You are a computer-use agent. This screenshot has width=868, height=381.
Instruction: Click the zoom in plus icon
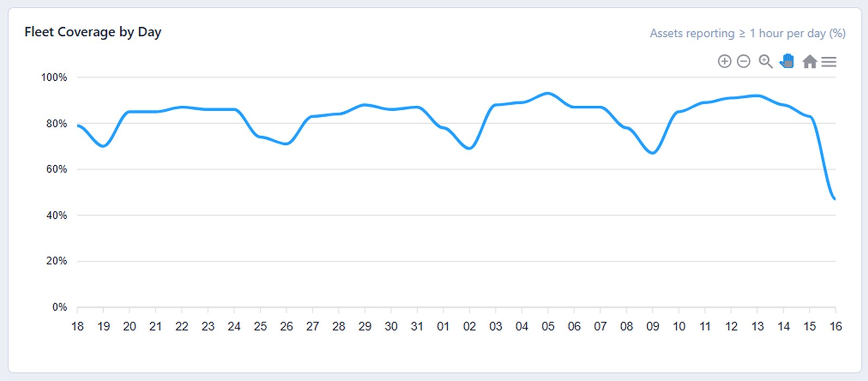[x=724, y=61]
